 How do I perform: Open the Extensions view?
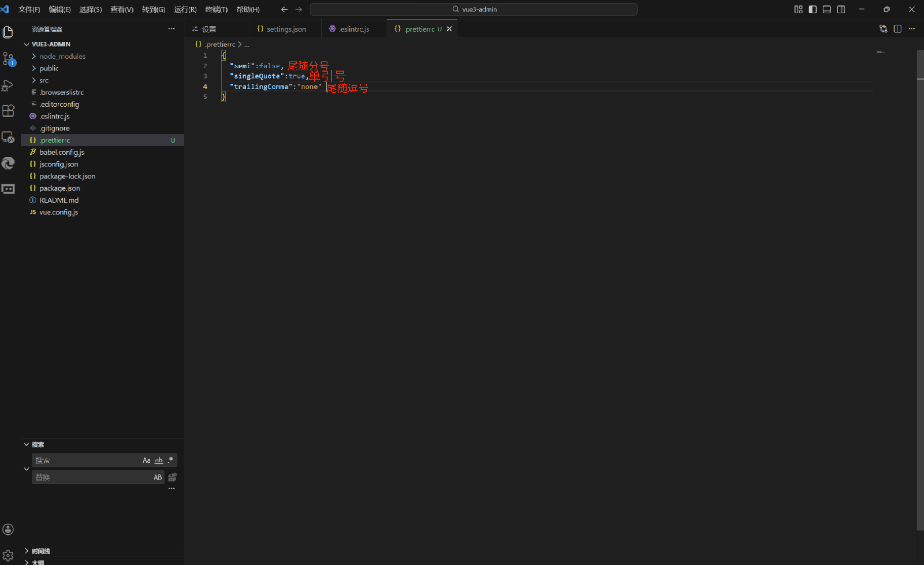point(8,110)
